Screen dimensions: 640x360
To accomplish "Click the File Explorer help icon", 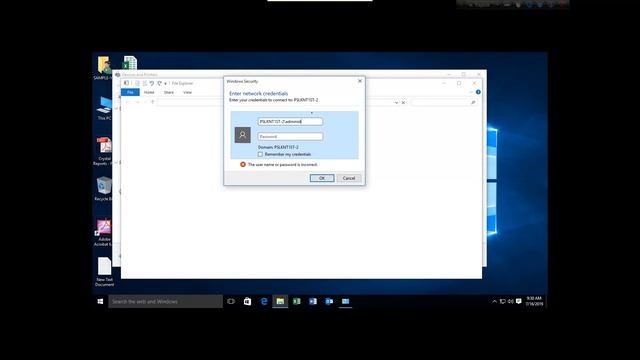I will tap(478, 92).
